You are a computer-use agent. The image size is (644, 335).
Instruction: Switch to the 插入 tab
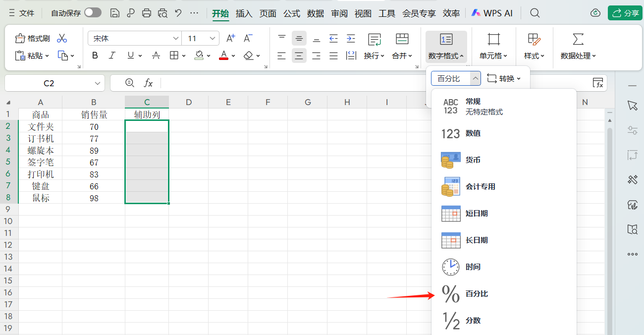coord(244,13)
